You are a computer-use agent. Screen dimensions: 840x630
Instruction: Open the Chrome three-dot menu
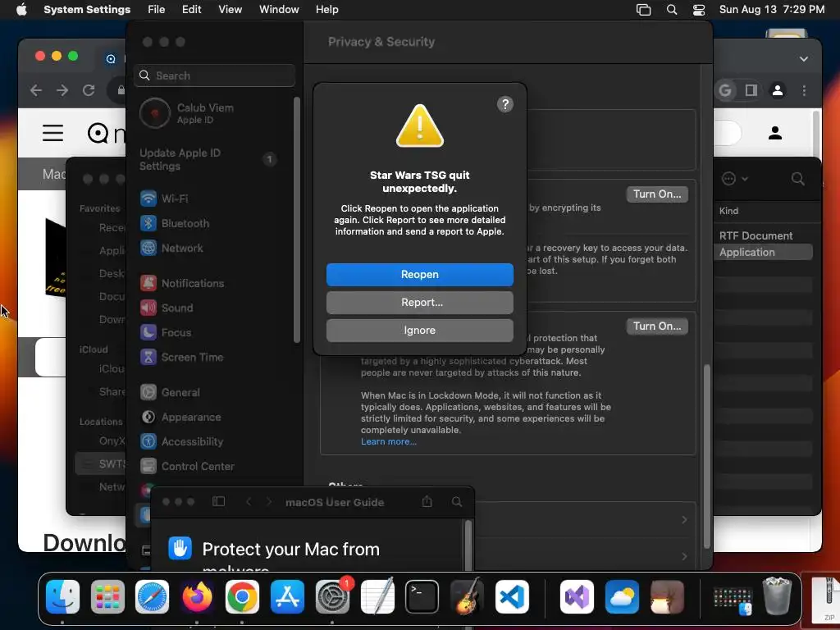coord(804,91)
